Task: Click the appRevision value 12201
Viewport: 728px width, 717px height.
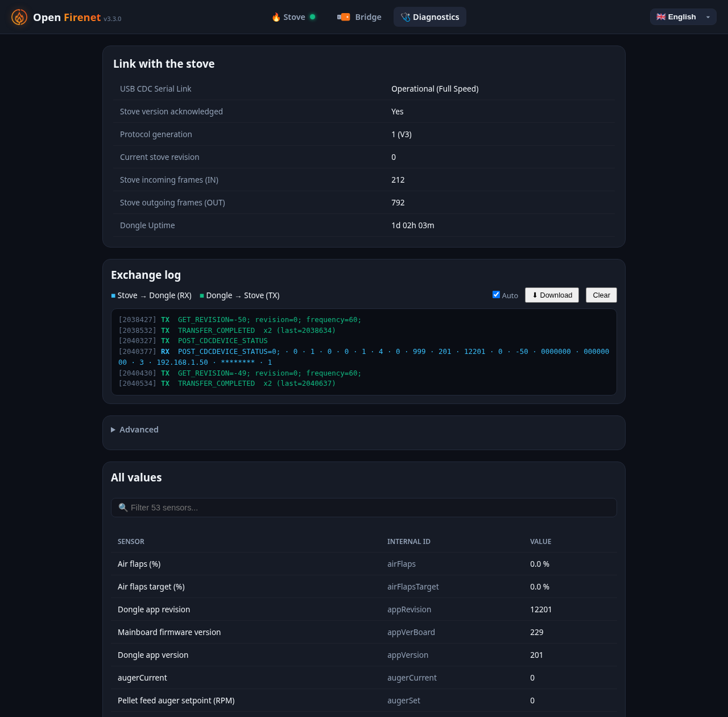Action: [x=541, y=609]
